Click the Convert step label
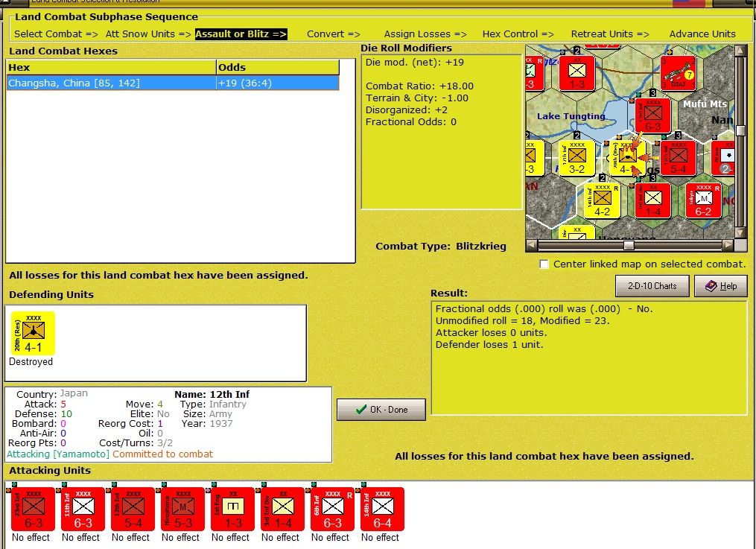Image resolution: width=756 pixels, height=549 pixels. point(334,34)
